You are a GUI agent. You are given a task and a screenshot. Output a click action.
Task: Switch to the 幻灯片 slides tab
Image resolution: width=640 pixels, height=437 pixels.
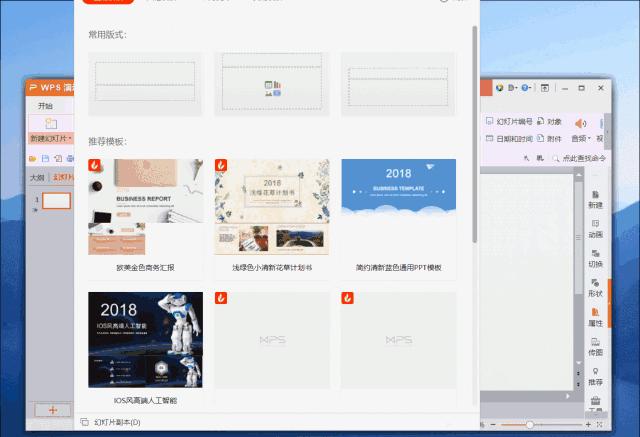point(63,177)
